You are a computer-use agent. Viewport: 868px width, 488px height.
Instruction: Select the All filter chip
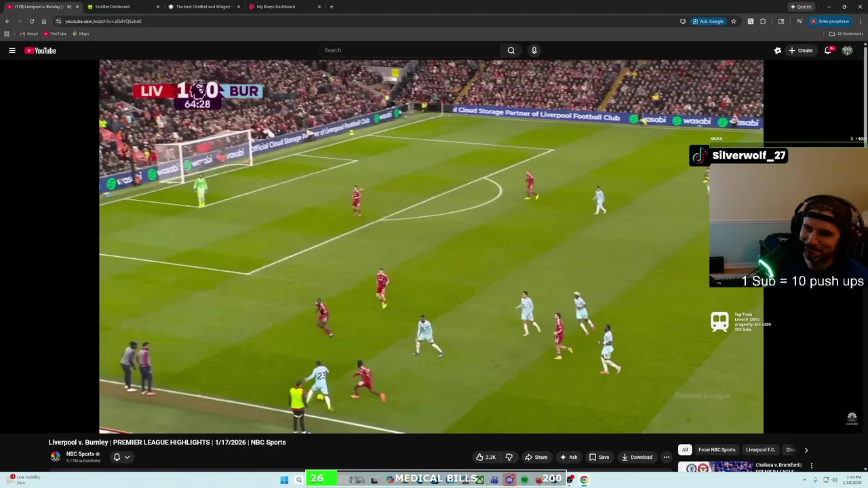[685, 450]
